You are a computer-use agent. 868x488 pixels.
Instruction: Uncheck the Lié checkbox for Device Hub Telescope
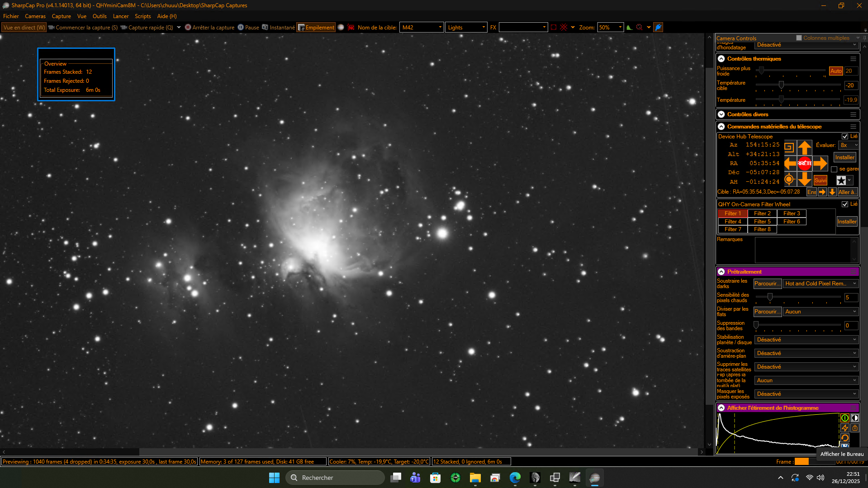click(x=844, y=136)
